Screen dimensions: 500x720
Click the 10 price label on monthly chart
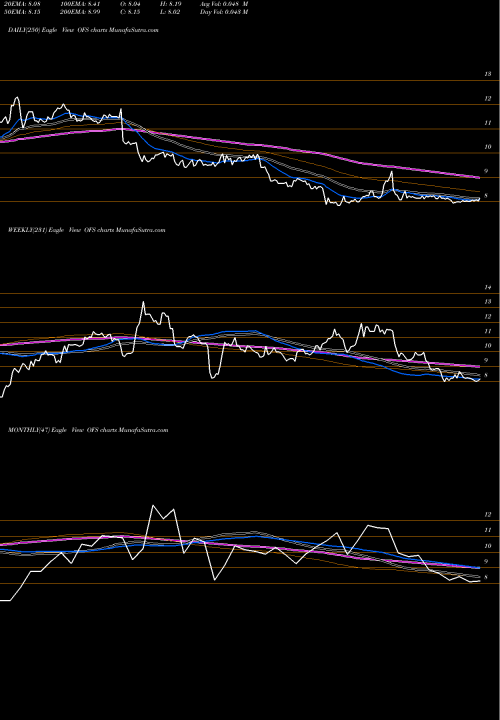488,546
